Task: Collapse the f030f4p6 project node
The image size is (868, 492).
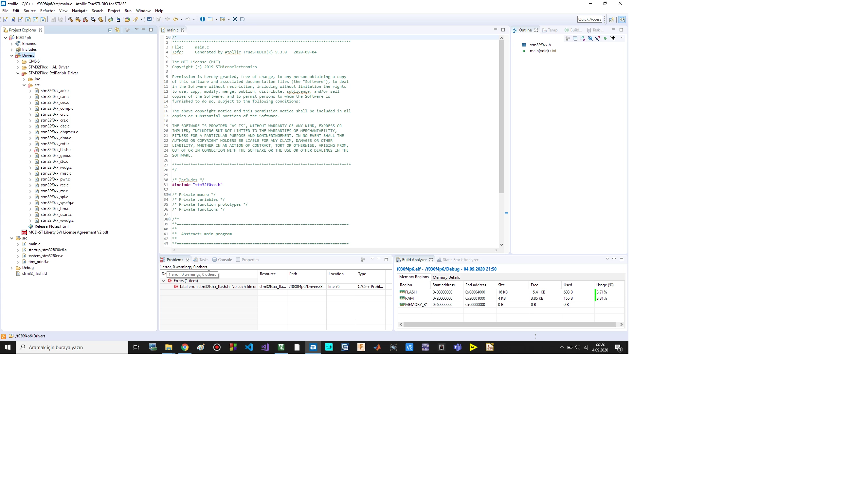Action: tap(6, 38)
